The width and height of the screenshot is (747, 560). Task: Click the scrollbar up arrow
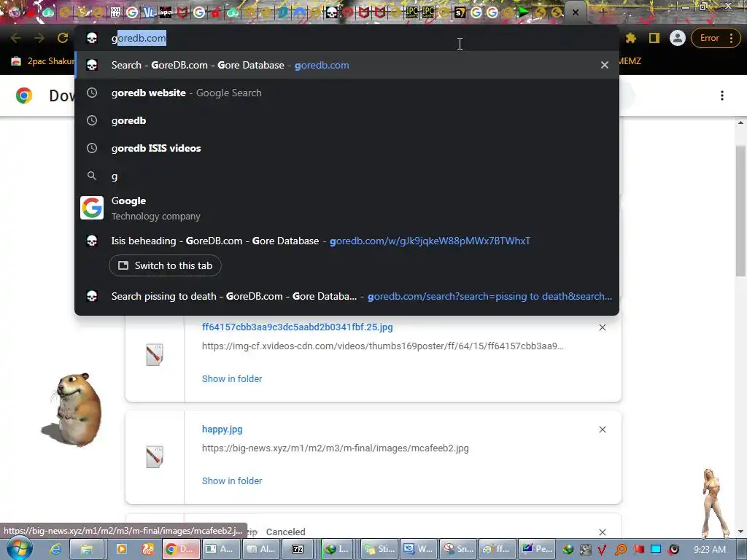coord(740,122)
